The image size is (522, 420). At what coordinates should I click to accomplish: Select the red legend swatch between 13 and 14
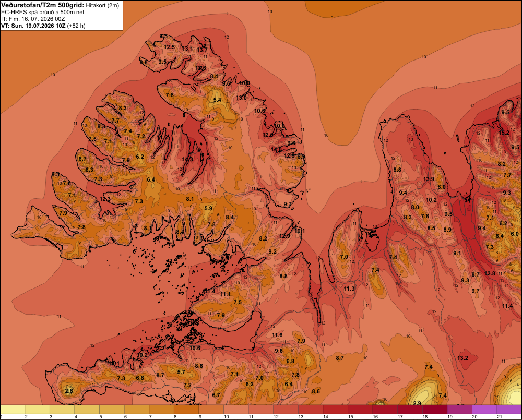point(311,410)
